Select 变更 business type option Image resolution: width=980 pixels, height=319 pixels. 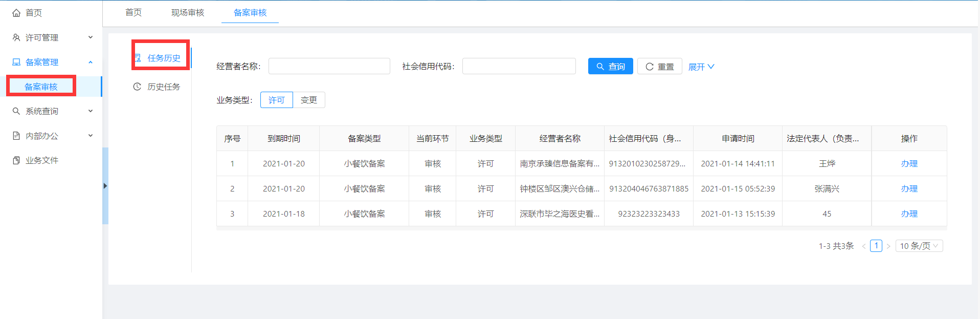click(x=308, y=100)
